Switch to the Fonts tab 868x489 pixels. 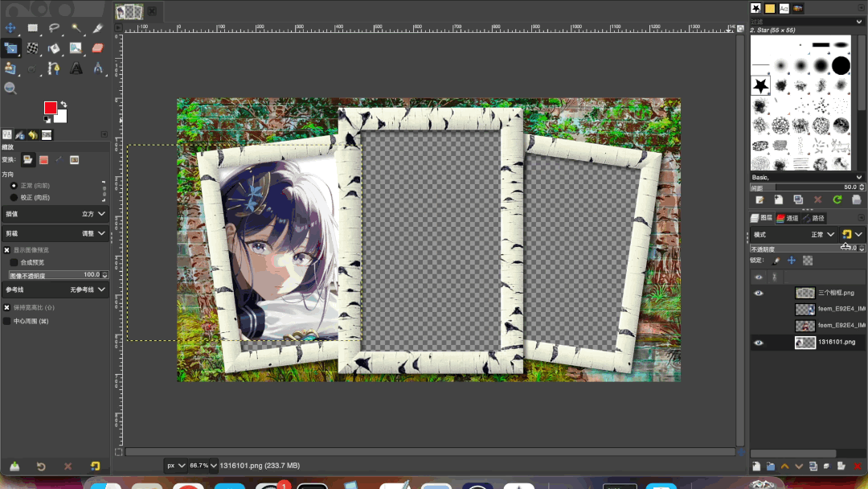(784, 8)
